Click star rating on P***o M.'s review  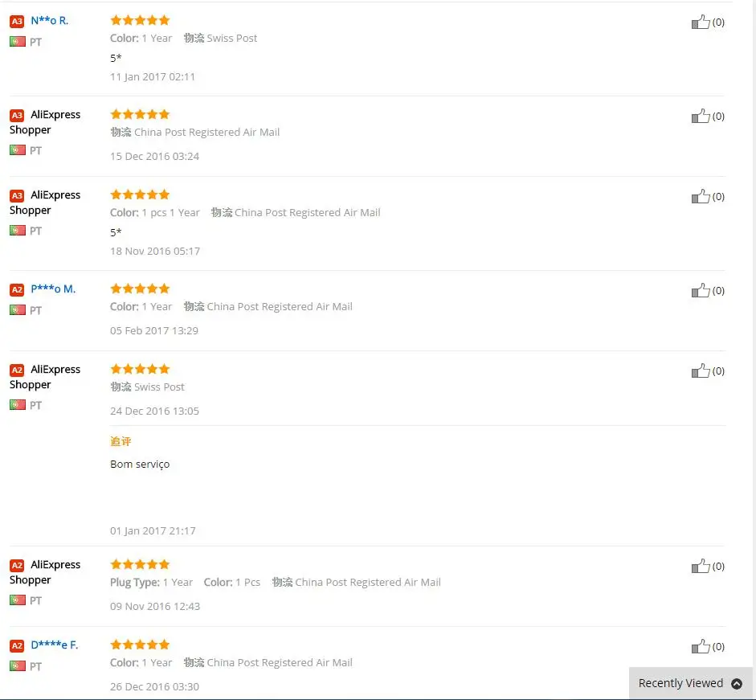pyautogui.click(x=140, y=289)
